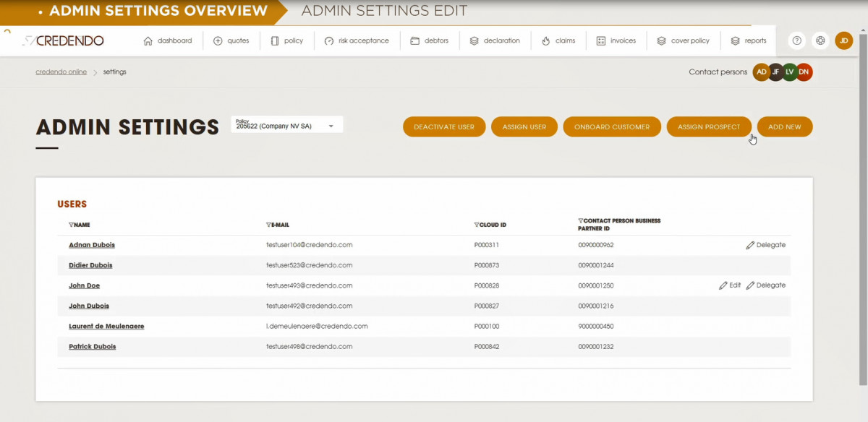The image size is (868, 422).
Task: Select email testuser523@credendo.com
Action: point(310,265)
